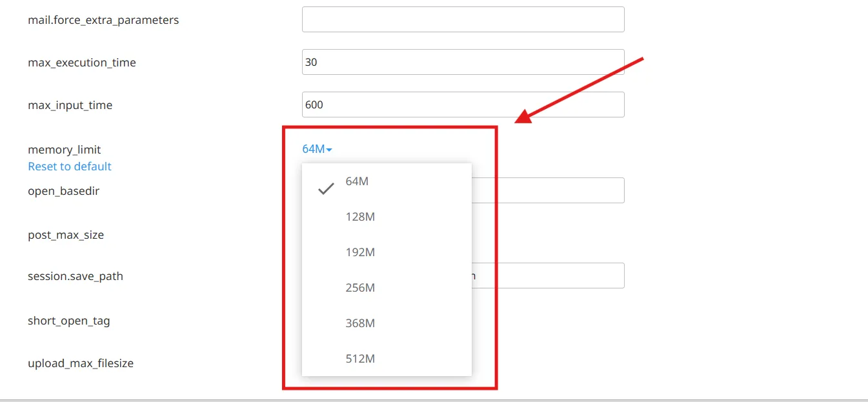The image size is (868, 402).
Task: Focus the mail.force_extra_parameters text field
Action: point(463,19)
